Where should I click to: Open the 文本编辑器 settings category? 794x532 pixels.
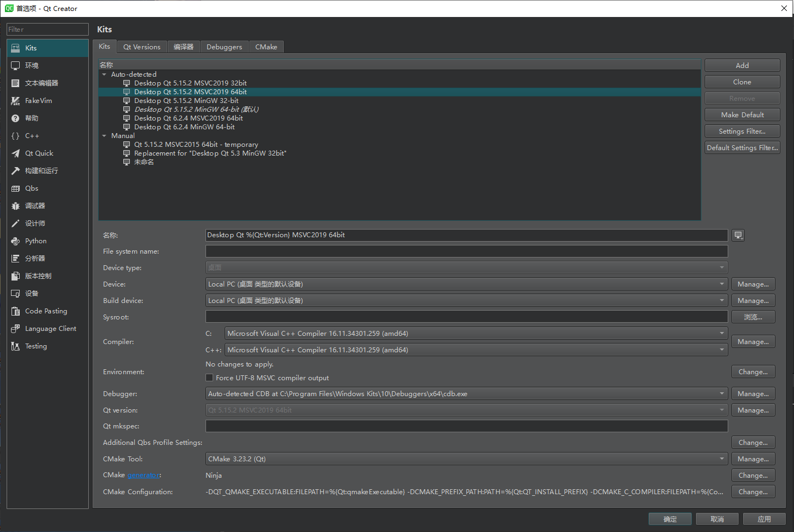coord(48,83)
